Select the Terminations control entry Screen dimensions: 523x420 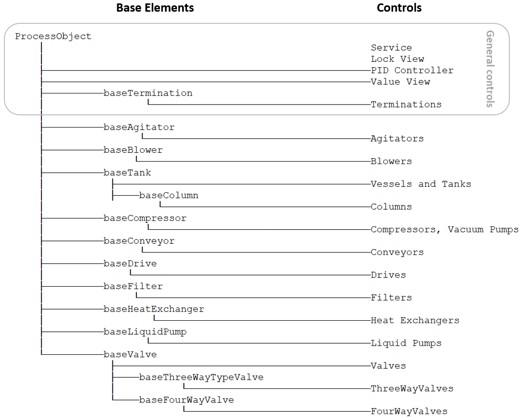point(406,105)
